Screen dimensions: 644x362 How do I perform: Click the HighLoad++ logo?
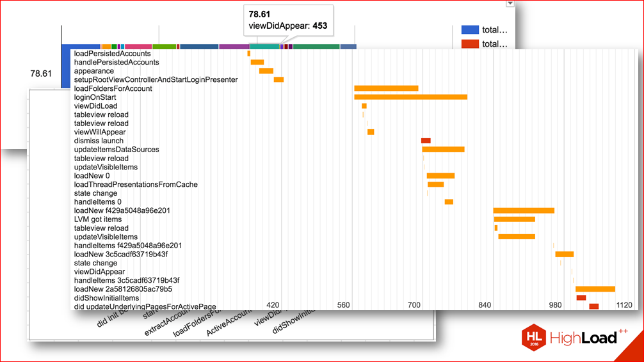click(574, 337)
